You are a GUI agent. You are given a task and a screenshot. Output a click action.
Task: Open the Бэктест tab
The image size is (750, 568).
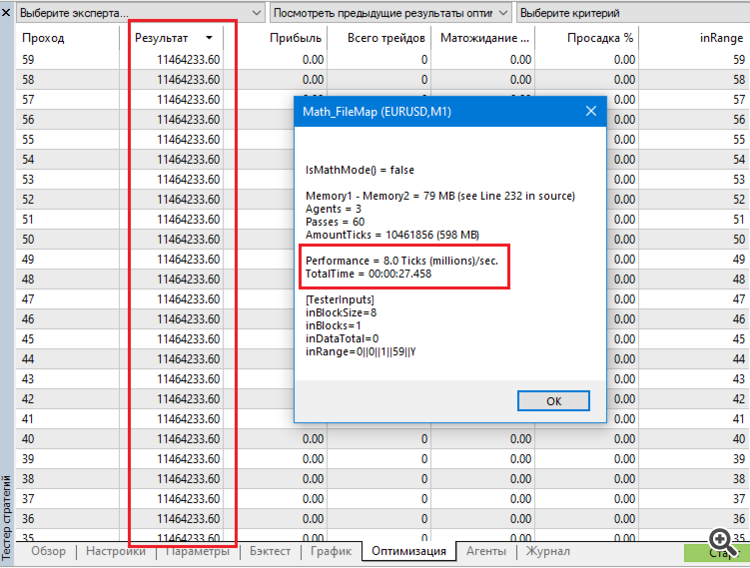pyautogui.click(x=270, y=551)
